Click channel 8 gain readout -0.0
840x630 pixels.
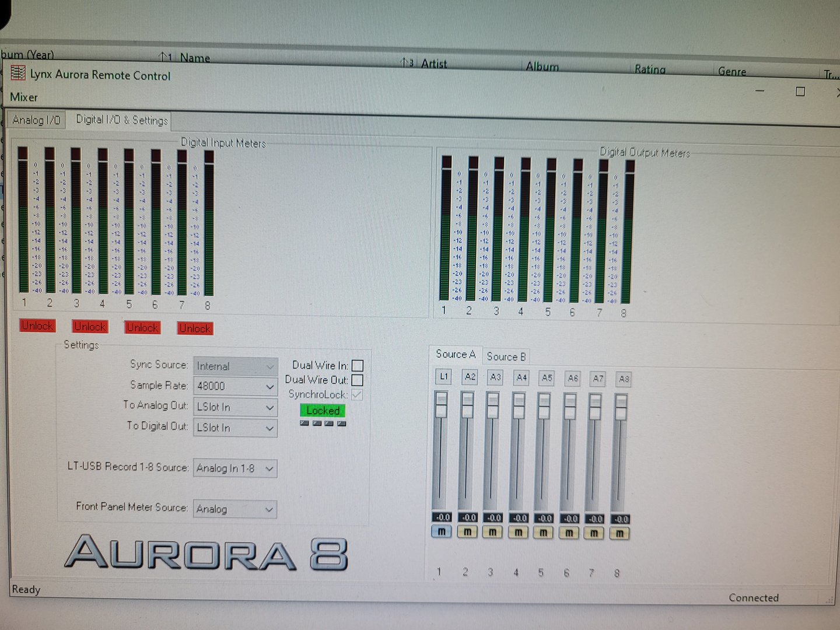point(620,519)
